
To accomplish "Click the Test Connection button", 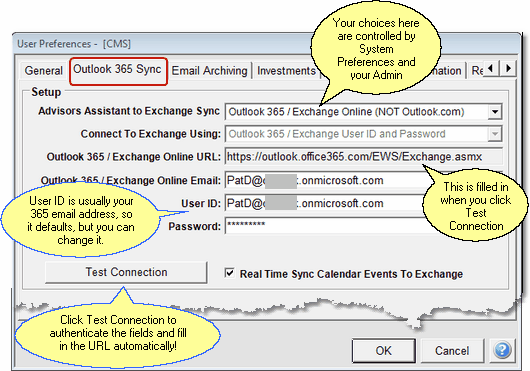I will (x=126, y=272).
